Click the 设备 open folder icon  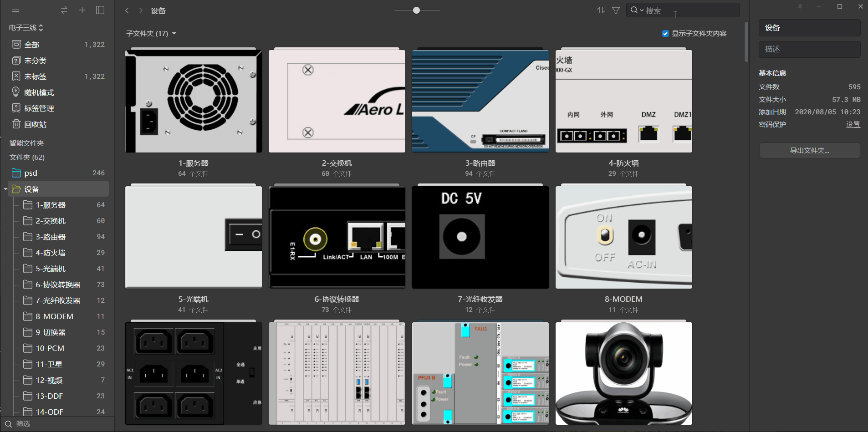[x=16, y=189]
